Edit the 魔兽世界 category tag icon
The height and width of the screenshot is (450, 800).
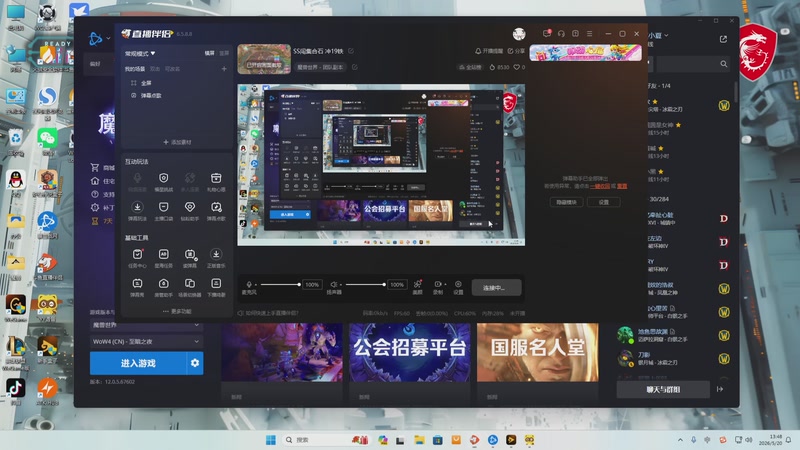pyautogui.click(x=355, y=67)
